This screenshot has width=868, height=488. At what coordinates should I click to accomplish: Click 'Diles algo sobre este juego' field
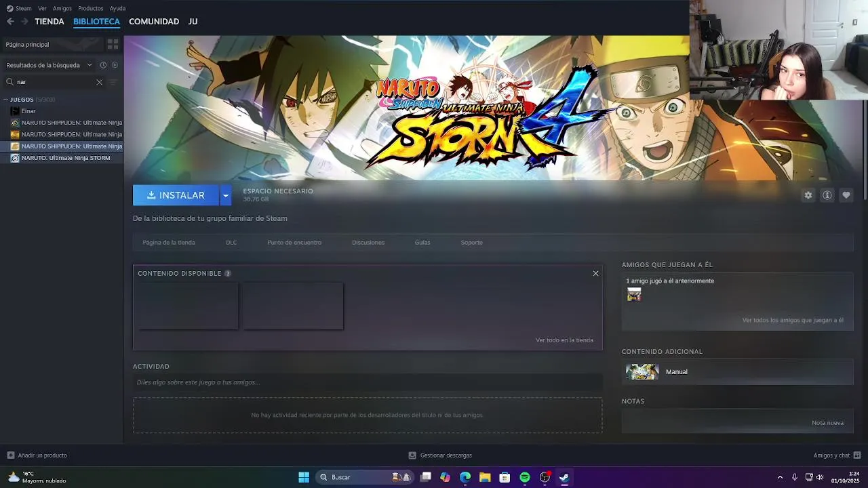368,382
